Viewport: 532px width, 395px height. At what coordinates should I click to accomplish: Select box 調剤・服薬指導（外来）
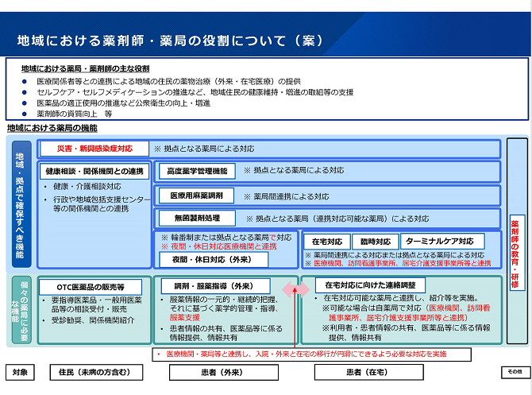(216, 286)
